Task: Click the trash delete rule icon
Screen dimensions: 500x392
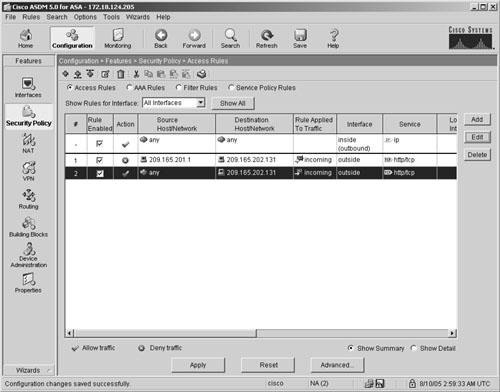Action: click(x=121, y=74)
